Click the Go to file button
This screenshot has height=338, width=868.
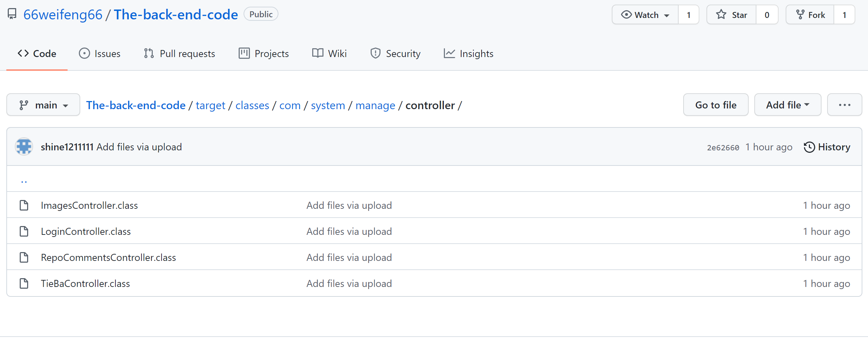tap(716, 105)
